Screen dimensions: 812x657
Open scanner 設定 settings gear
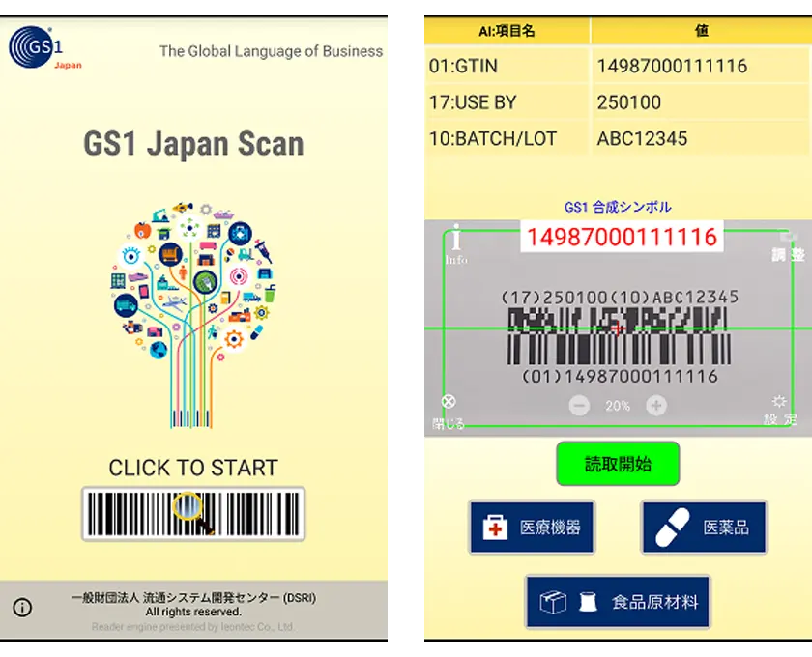pos(780,411)
